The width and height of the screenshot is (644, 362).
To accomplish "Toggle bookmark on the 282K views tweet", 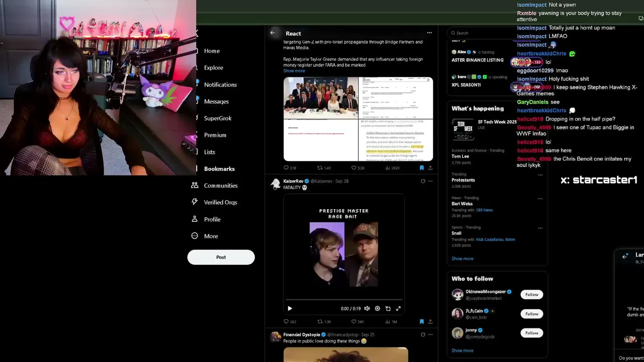I will (422, 168).
